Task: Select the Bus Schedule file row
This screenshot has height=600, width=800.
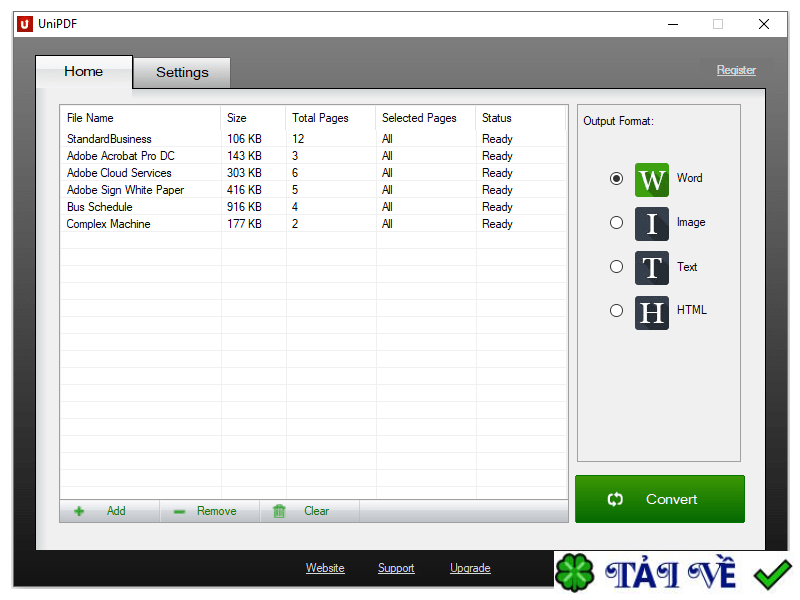Action: coord(313,207)
